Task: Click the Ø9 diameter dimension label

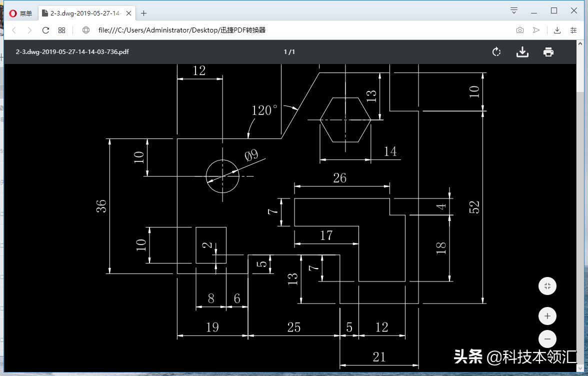Action: [251, 154]
